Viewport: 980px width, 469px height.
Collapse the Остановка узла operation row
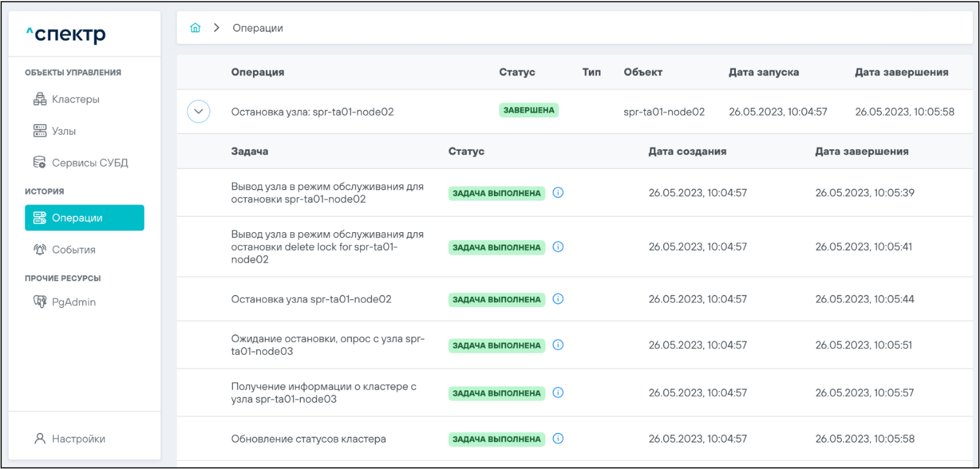click(198, 112)
